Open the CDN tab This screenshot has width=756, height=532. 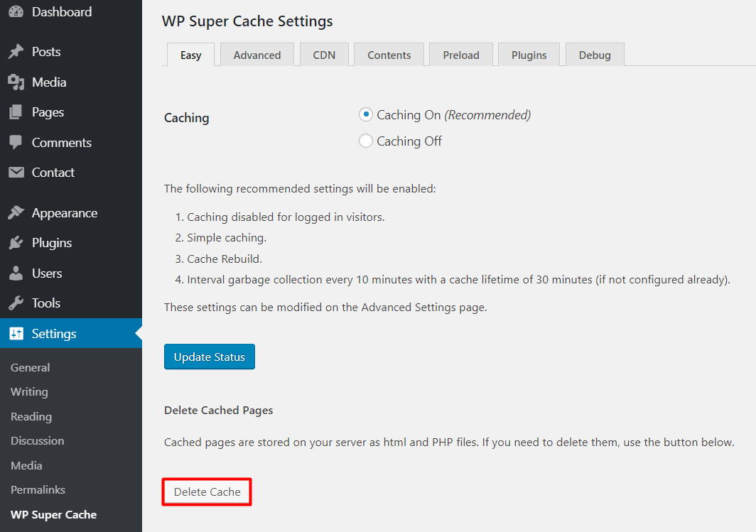coord(324,54)
